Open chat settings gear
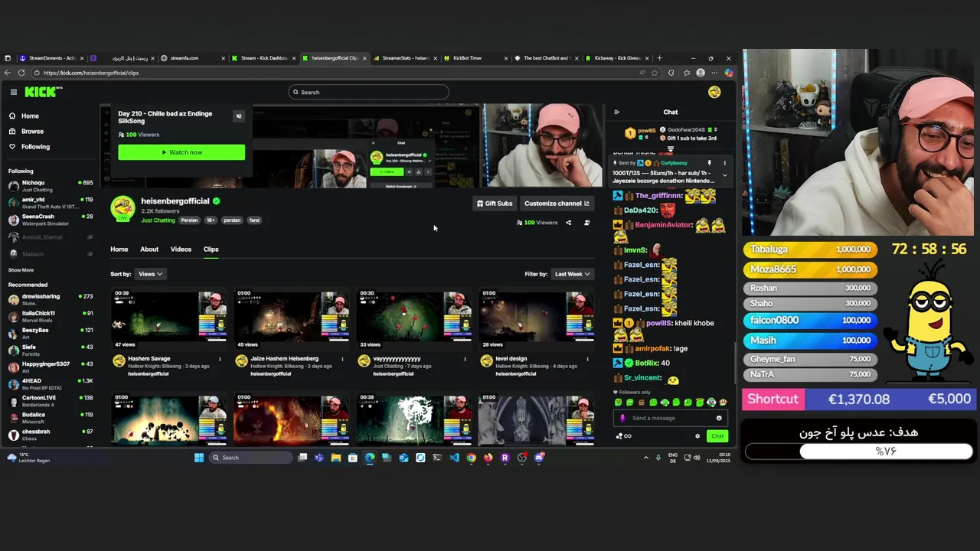 697,436
